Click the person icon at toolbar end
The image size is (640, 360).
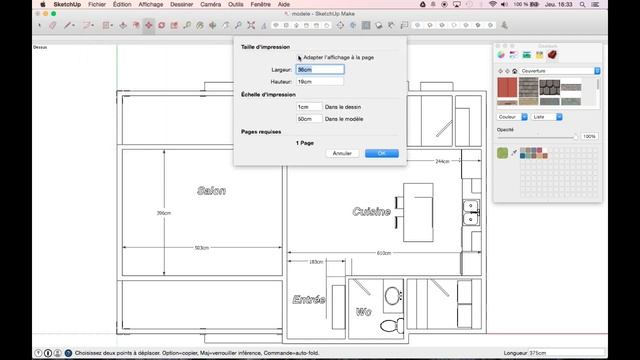[x=504, y=25]
